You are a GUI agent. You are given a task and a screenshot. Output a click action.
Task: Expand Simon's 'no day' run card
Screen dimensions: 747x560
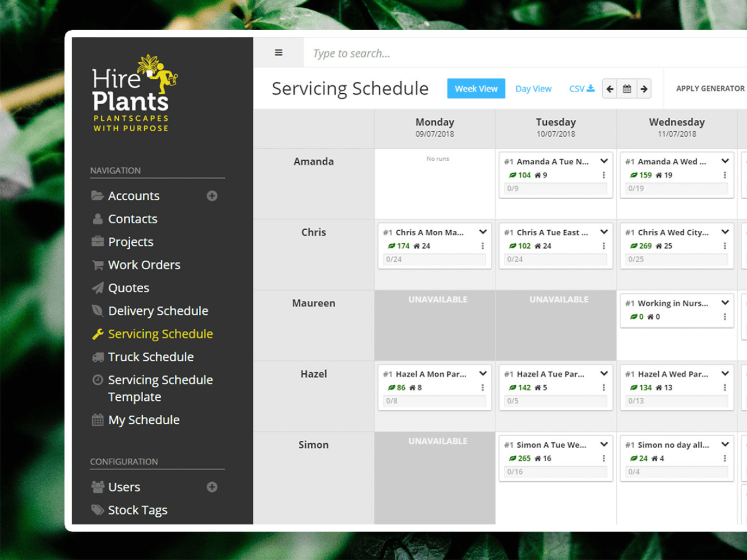[x=725, y=444]
